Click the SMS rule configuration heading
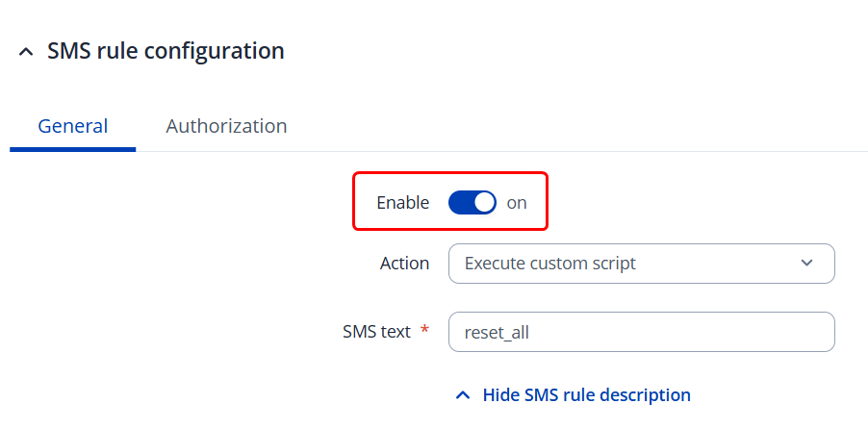868x429 pixels. pos(166,51)
